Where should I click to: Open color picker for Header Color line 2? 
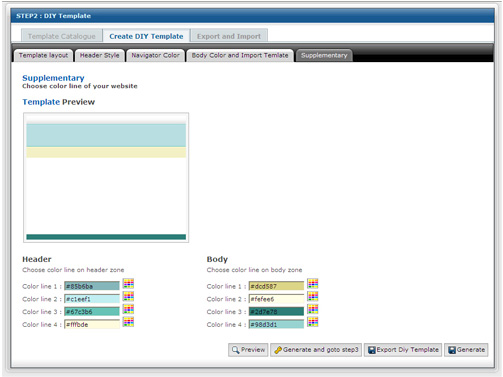pos(128,296)
